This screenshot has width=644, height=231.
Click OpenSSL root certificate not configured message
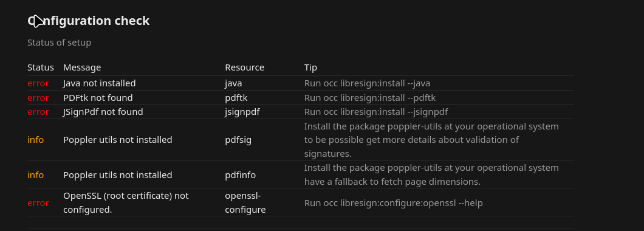coord(126,202)
